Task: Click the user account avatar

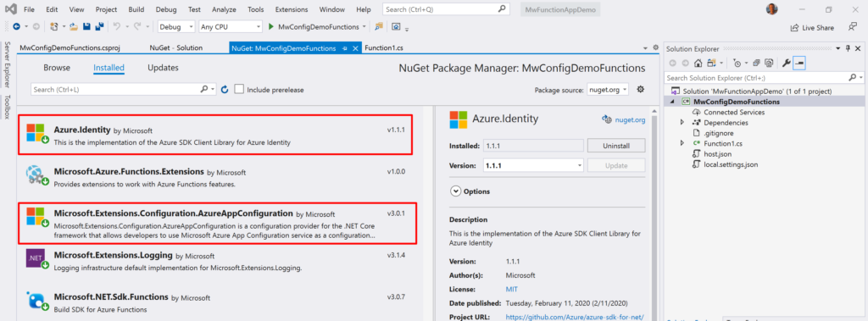Action: [x=771, y=8]
